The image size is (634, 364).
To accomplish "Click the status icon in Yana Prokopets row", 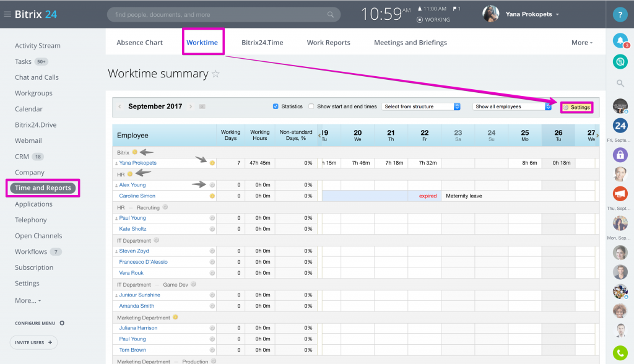I will [x=212, y=163].
